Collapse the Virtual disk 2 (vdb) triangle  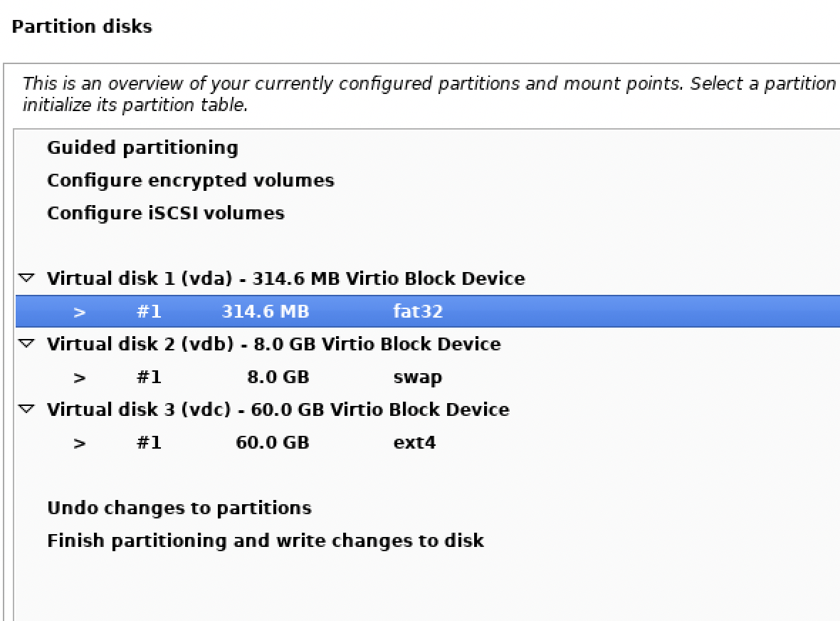pos(27,344)
